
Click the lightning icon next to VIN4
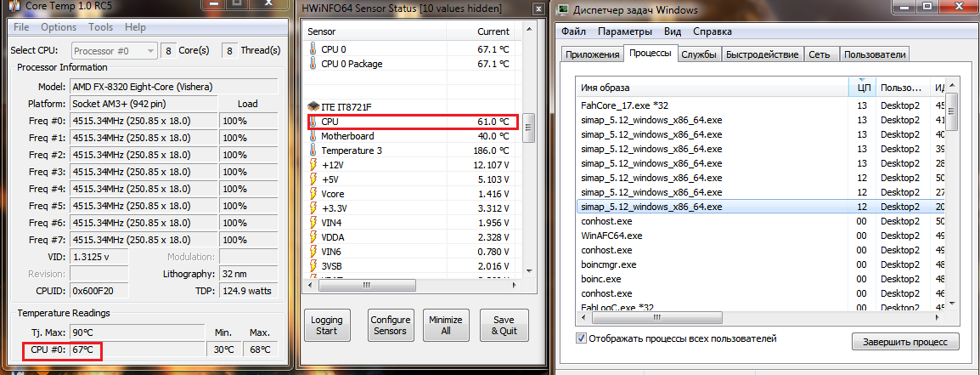[x=313, y=222]
